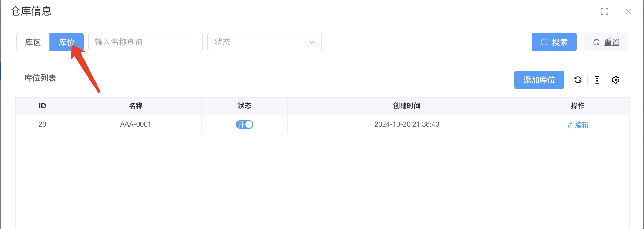Viewport: 644px width, 229px height.
Task: Click the blue 搜索 button
Action: (554, 42)
